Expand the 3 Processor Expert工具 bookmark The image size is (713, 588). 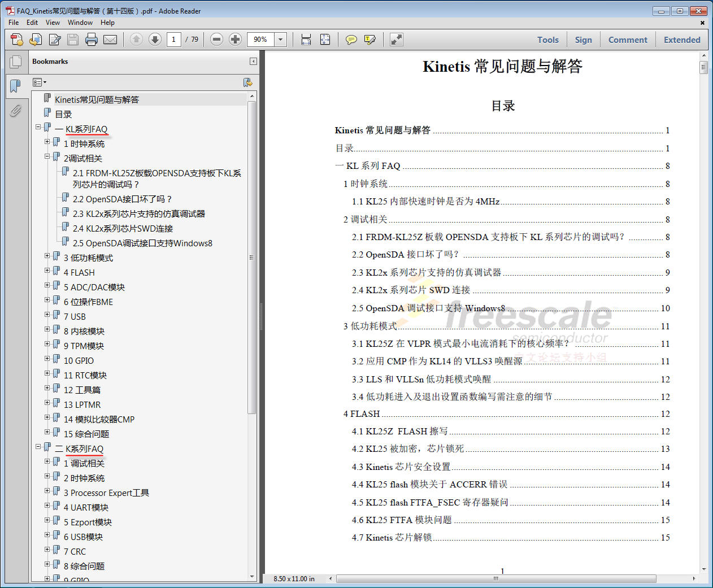point(47,491)
